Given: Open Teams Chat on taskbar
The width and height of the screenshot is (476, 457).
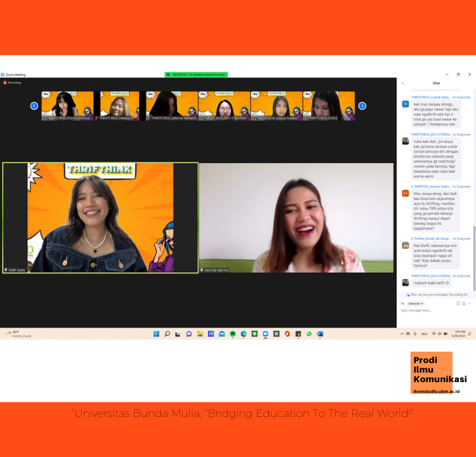Looking at the screenshot, I should pos(189,334).
